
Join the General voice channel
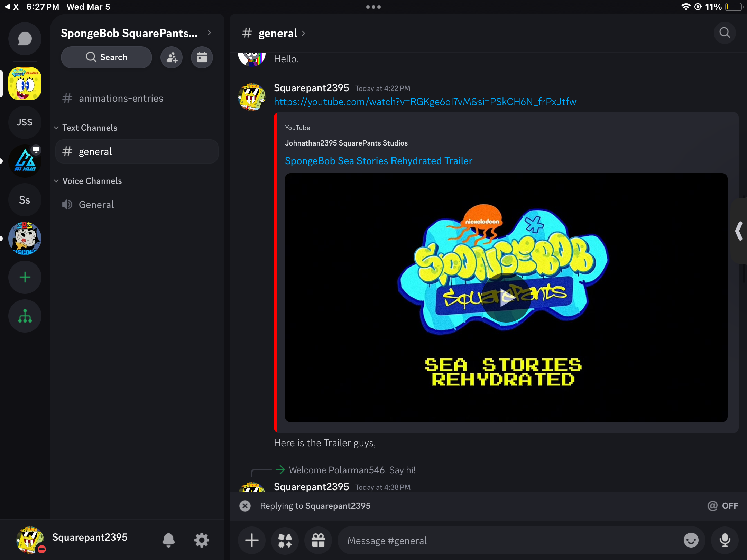(x=137, y=205)
